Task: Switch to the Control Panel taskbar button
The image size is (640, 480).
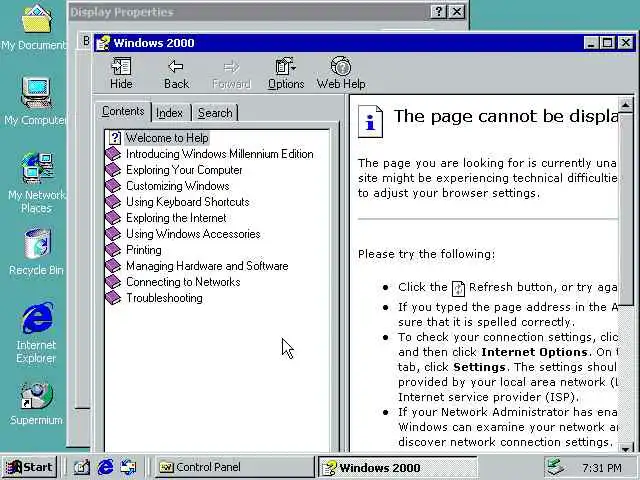Action: [x=234, y=467]
